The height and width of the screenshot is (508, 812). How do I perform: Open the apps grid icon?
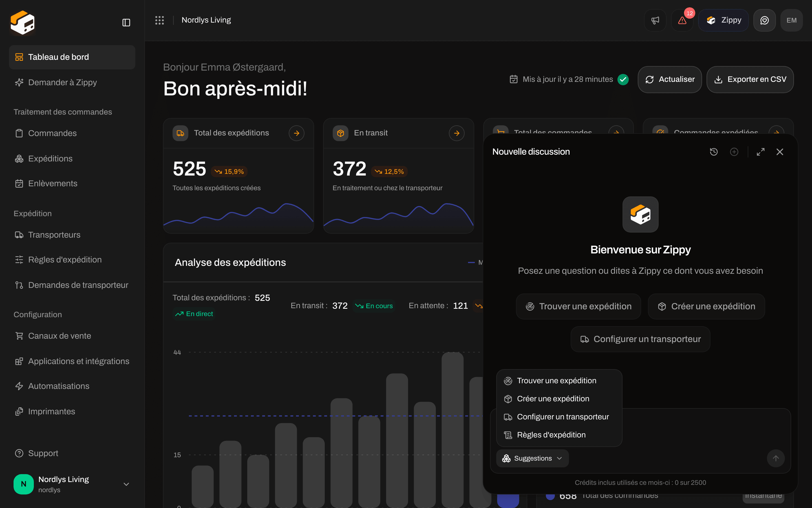pyautogui.click(x=159, y=20)
